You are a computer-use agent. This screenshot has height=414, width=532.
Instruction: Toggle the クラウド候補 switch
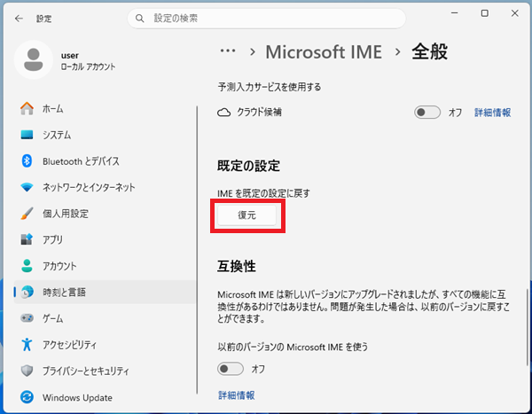coord(427,113)
